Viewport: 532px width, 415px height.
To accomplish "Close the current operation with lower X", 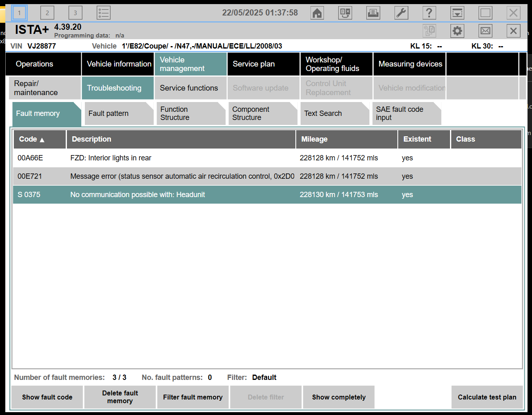I will (513, 31).
